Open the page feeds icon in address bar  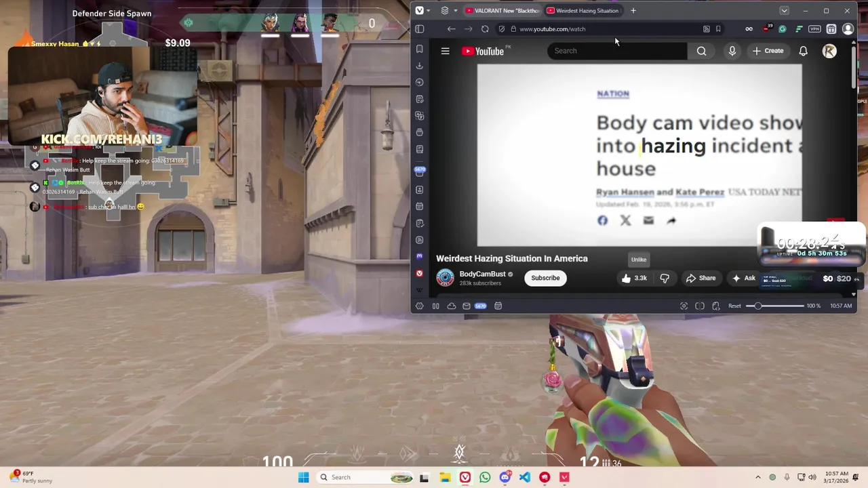click(x=706, y=29)
